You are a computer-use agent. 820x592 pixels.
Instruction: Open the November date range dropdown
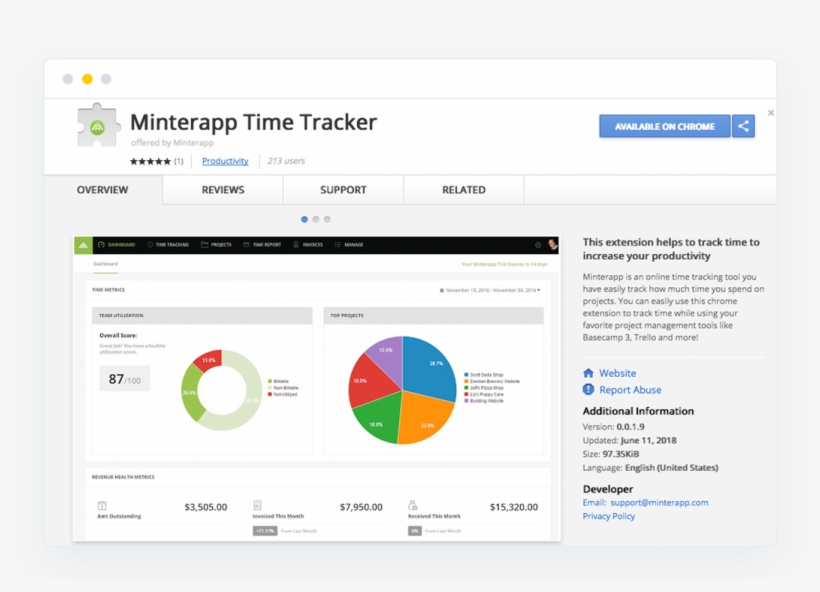click(x=490, y=290)
